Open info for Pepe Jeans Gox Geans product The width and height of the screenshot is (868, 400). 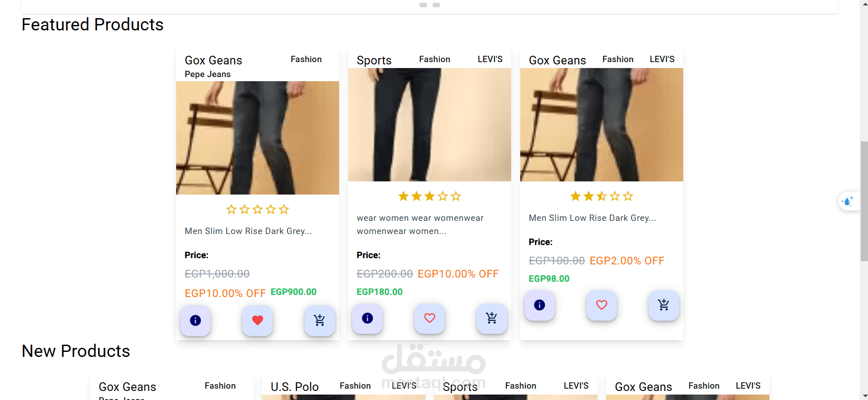pyautogui.click(x=195, y=321)
